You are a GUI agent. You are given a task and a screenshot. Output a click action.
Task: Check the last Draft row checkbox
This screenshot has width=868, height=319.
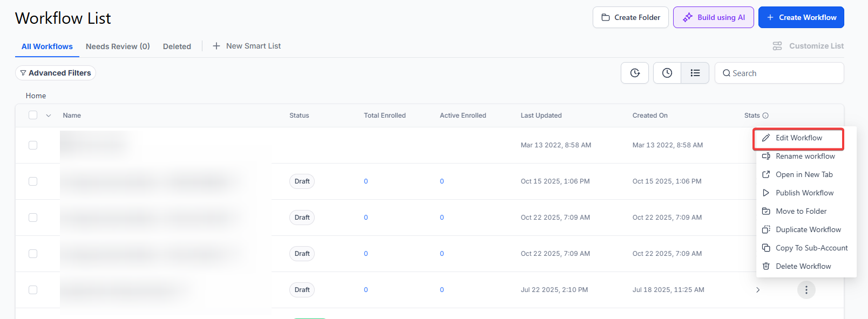pos(33,290)
